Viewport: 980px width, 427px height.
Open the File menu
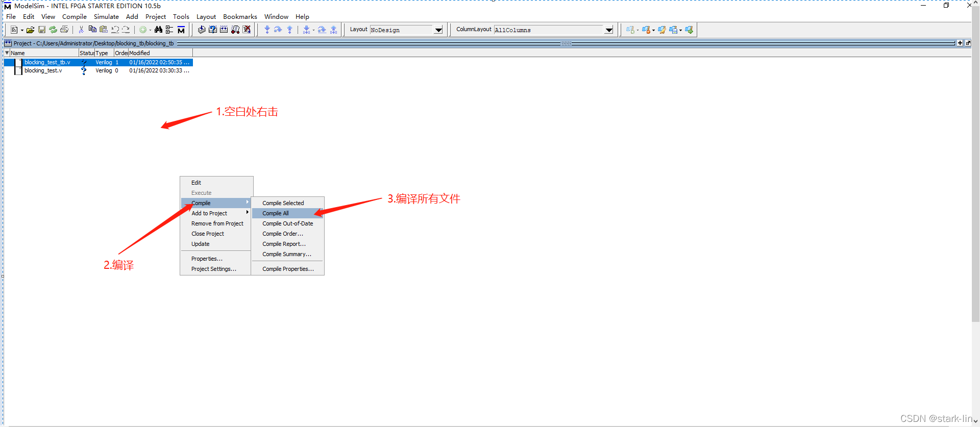(11, 17)
